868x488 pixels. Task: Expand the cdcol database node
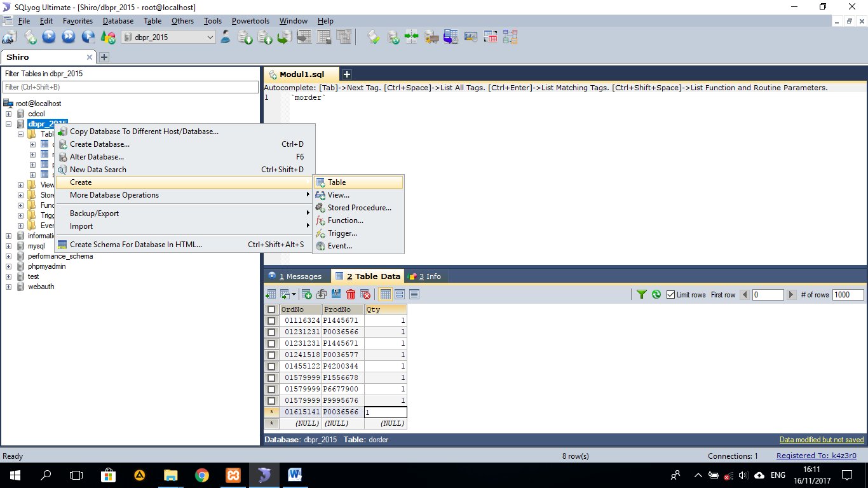click(9, 114)
